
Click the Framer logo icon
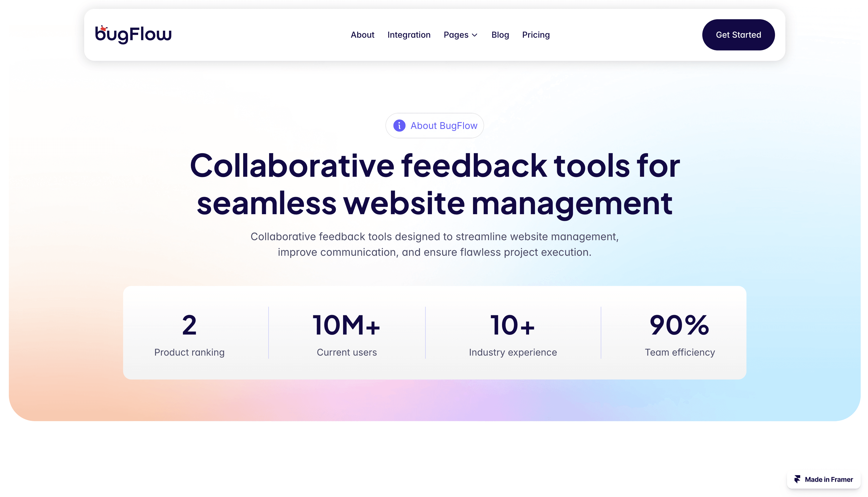[797, 479]
